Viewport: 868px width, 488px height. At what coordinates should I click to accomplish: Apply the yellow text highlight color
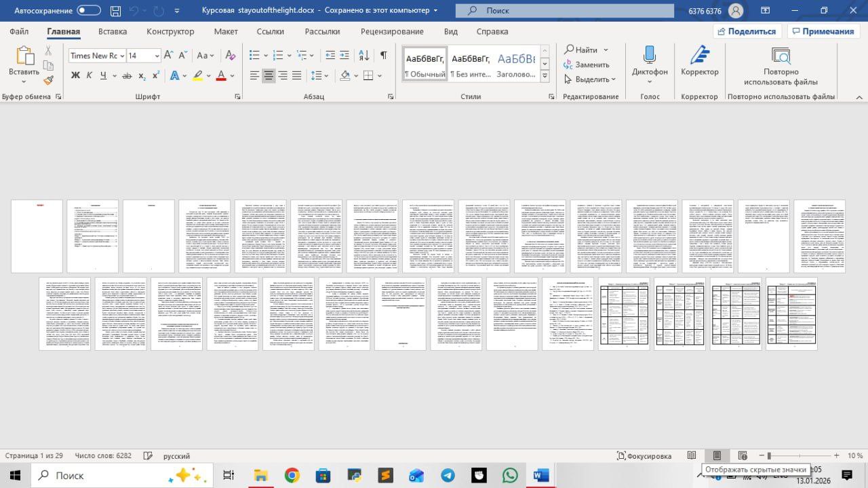tap(197, 75)
